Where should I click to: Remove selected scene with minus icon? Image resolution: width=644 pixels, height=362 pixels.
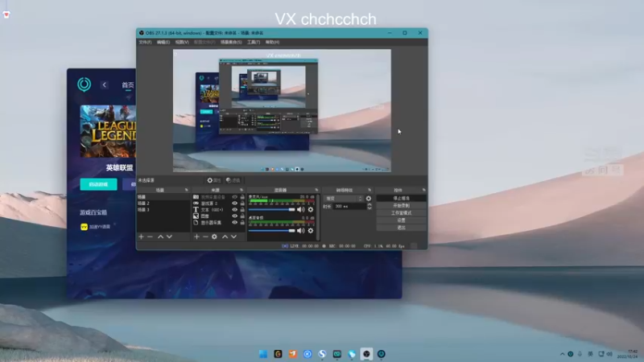(150, 237)
